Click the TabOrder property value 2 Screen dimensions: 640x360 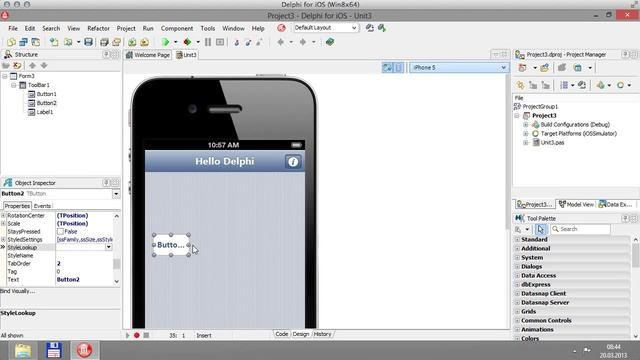[x=59, y=264]
